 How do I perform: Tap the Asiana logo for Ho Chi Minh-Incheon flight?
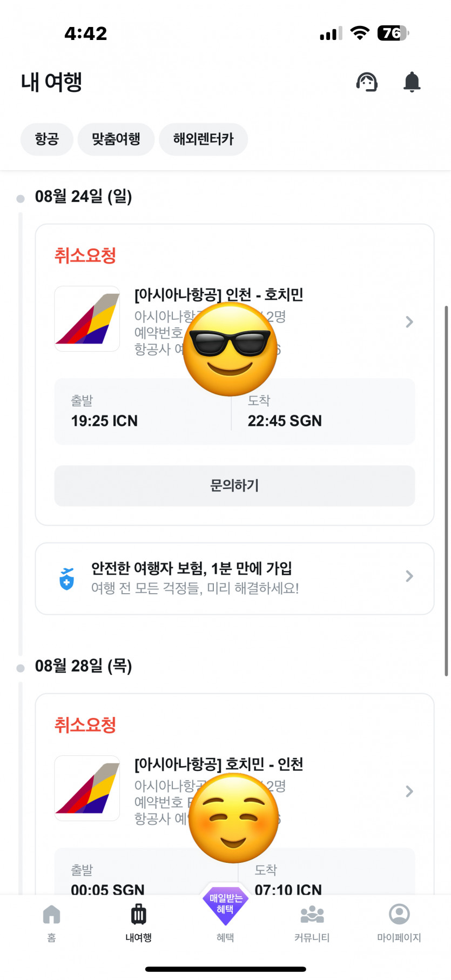(87, 788)
